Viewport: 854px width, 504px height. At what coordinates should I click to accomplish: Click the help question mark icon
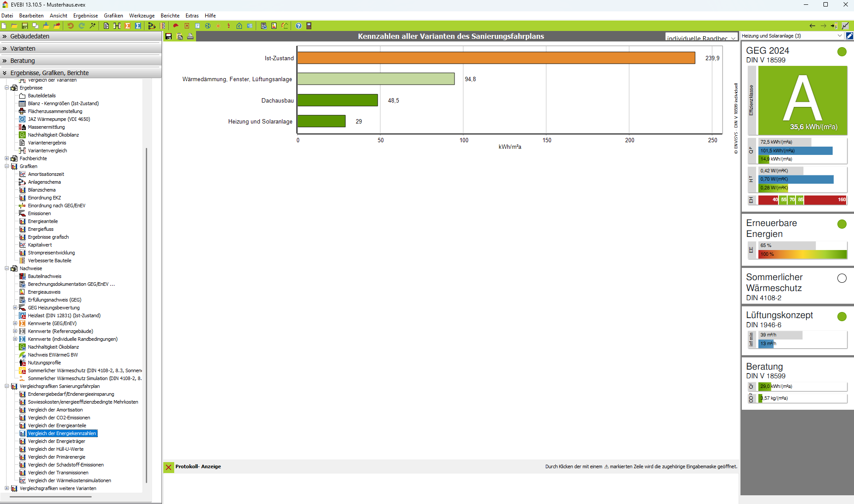point(299,26)
